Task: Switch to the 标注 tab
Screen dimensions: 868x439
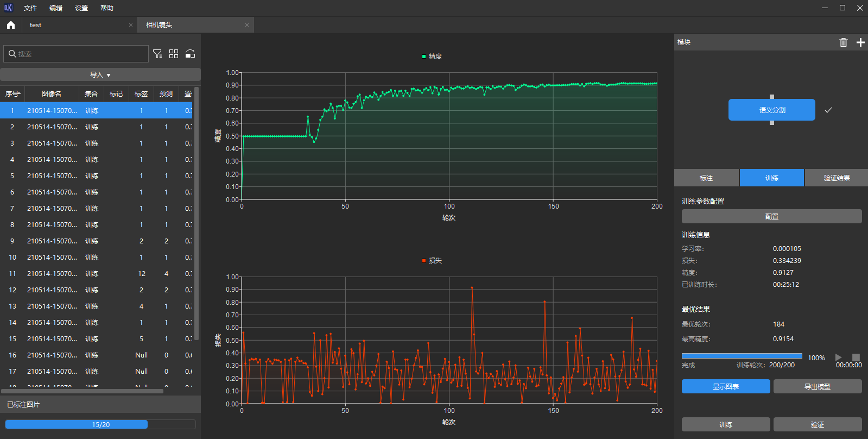Action: tap(706, 178)
